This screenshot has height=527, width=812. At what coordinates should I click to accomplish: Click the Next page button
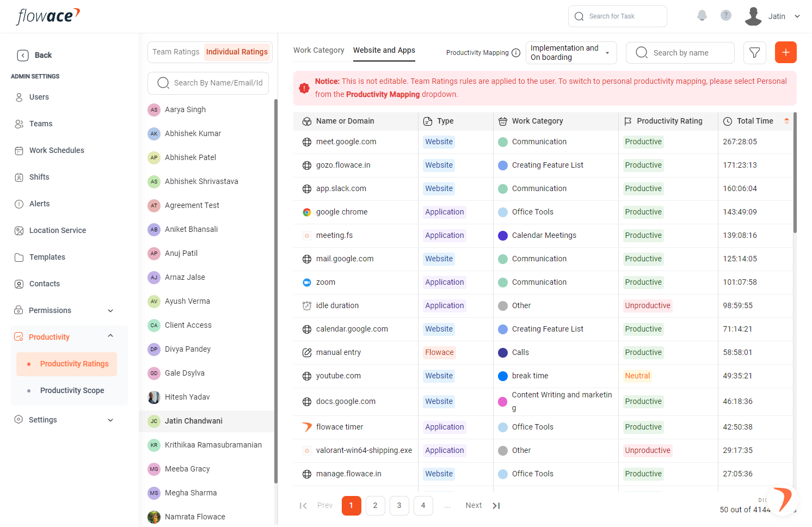473,506
